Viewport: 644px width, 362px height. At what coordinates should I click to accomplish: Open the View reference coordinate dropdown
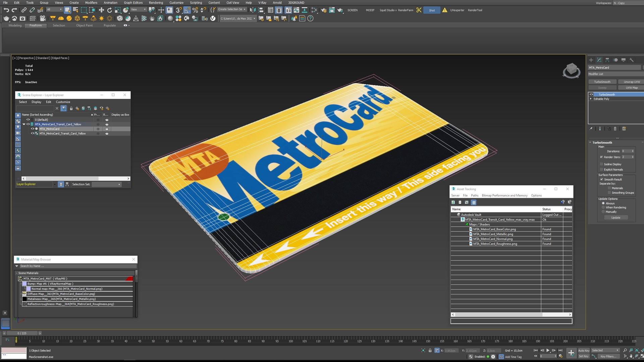[x=138, y=9]
